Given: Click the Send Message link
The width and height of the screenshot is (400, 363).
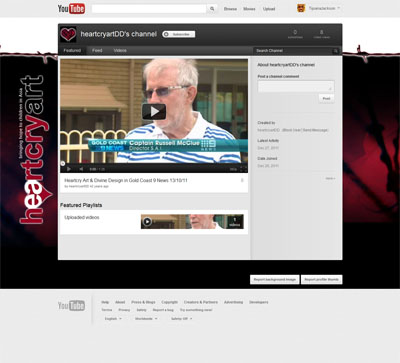Looking at the screenshot, I should click(315, 130).
